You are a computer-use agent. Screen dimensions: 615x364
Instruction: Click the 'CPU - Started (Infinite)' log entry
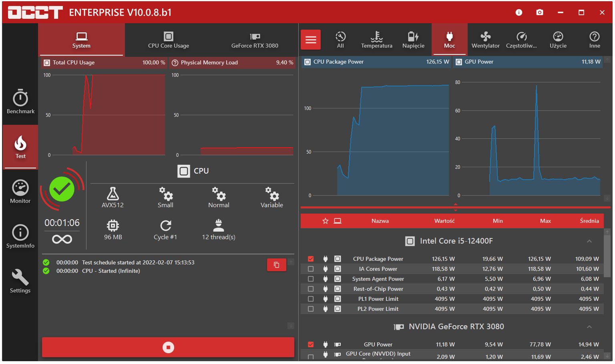click(111, 271)
